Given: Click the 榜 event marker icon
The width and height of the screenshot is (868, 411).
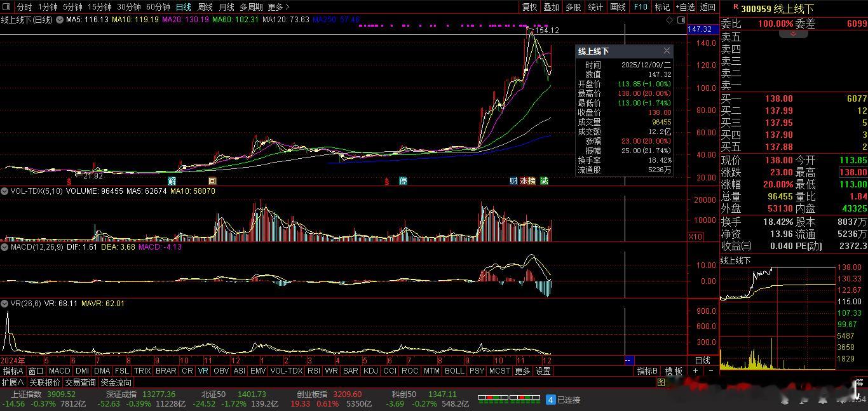Looking at the screenshot, I should 532,181.
